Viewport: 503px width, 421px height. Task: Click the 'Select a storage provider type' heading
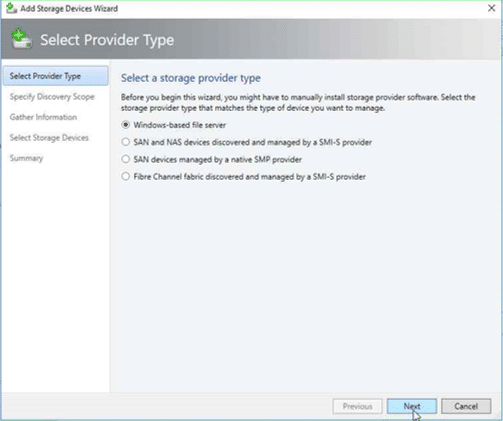pos(191,78)
